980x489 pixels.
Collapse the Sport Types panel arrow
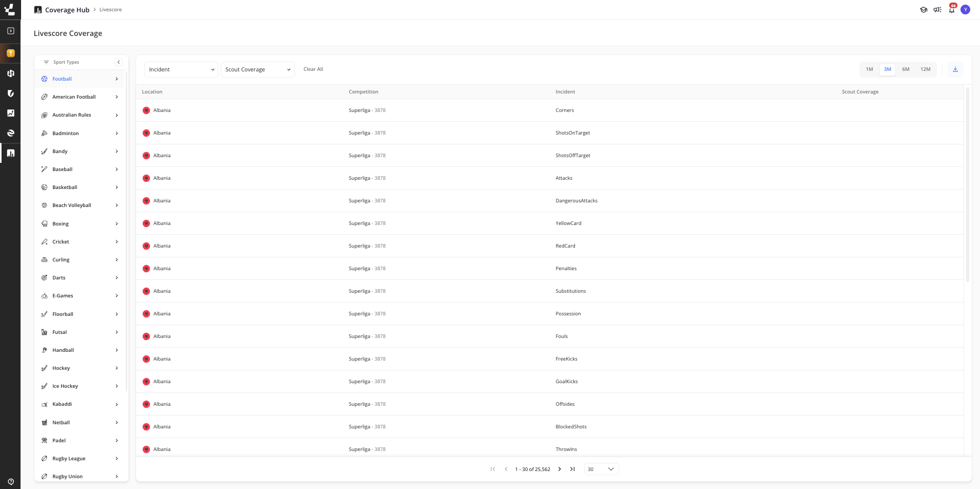point(119,62)
